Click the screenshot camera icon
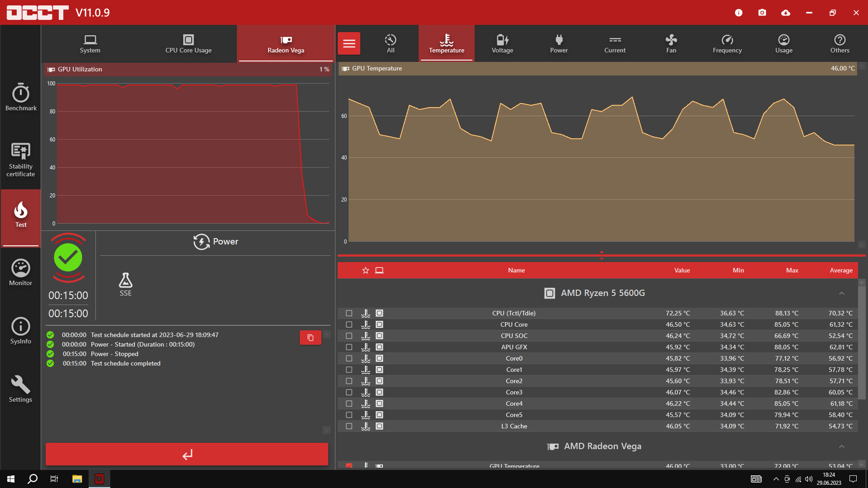 pyautogui.click(x=762, y=13)
